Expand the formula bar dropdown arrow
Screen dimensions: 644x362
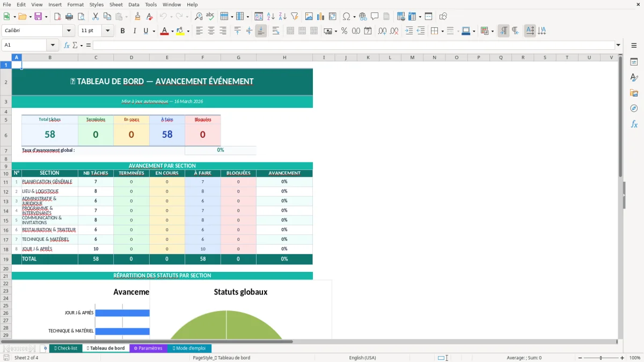coord(618,45)
